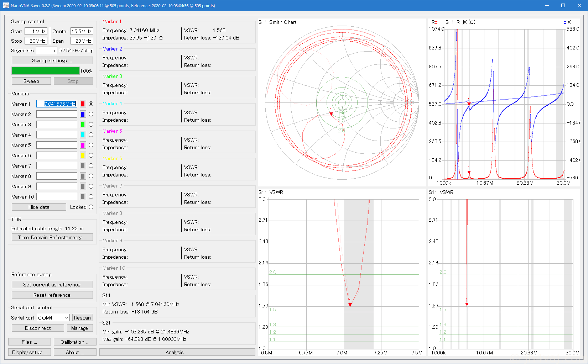This screenshot has width=588, height=364.
Task: Open Sweep settings dialog
Action: [x=52, y=60]
